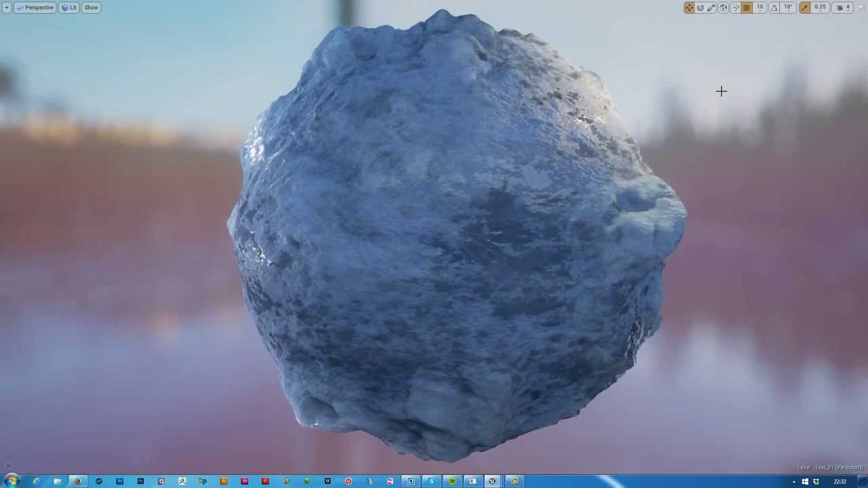This screenshot has width=868, height=488.
Task: Open scale snap 0.25 dropdown
Action: pos(820,7)
